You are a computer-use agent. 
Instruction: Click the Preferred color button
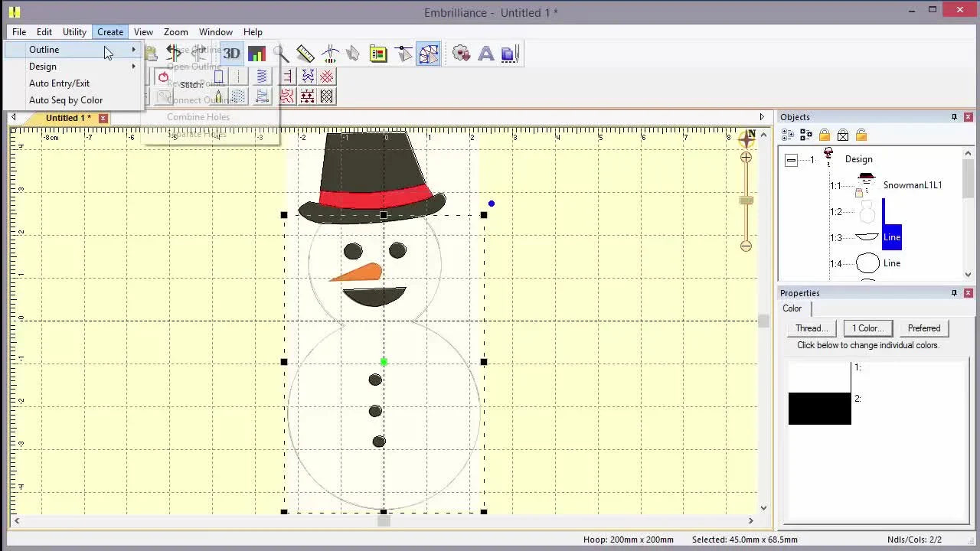(923, 328)
